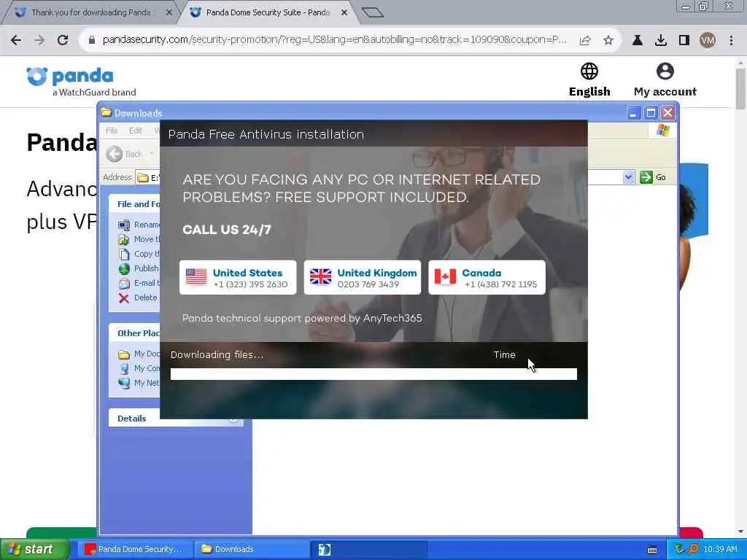Viewport: 747px width, 560px height.
Task: Select the 'Panda Dome Security Suite' tab
Action: click(x=268, y=12)
